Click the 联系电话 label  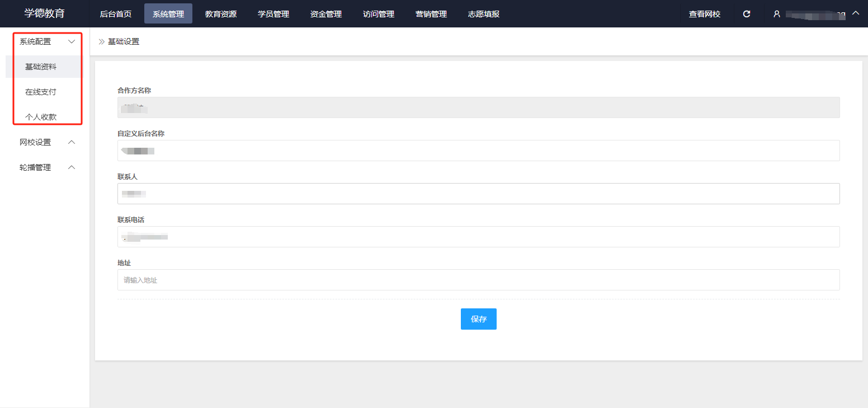pyautogui.click(x=131, y=219)
